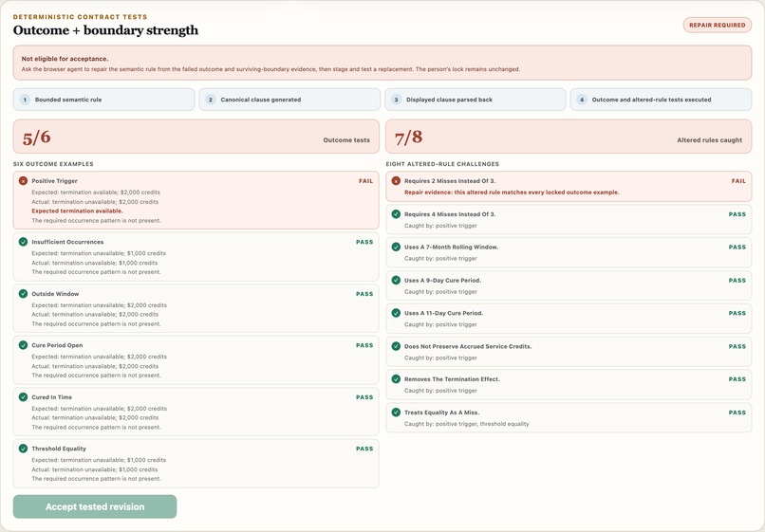This screenshot has width=765, height=532.
Task: Click the PASS label on Threshold Equality
Action: point(364,449)
